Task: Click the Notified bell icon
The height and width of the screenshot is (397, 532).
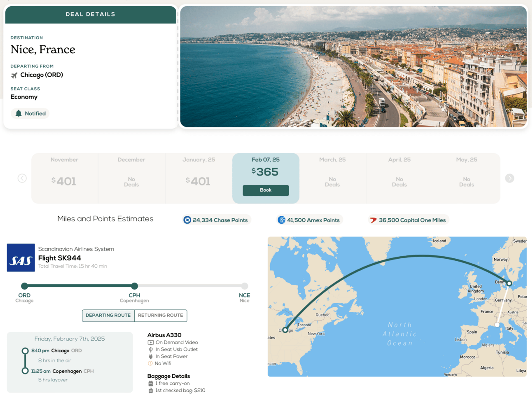Action: point(19,113)
